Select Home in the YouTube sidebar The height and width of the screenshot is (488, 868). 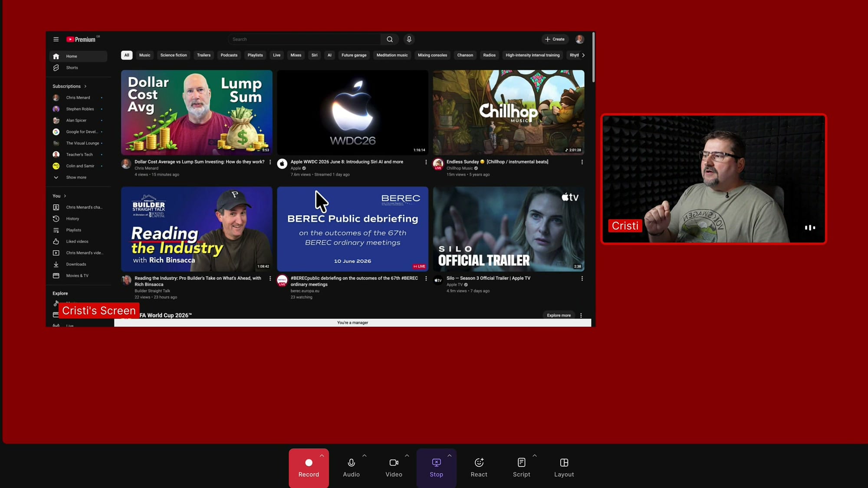click(x=78, y=56)
